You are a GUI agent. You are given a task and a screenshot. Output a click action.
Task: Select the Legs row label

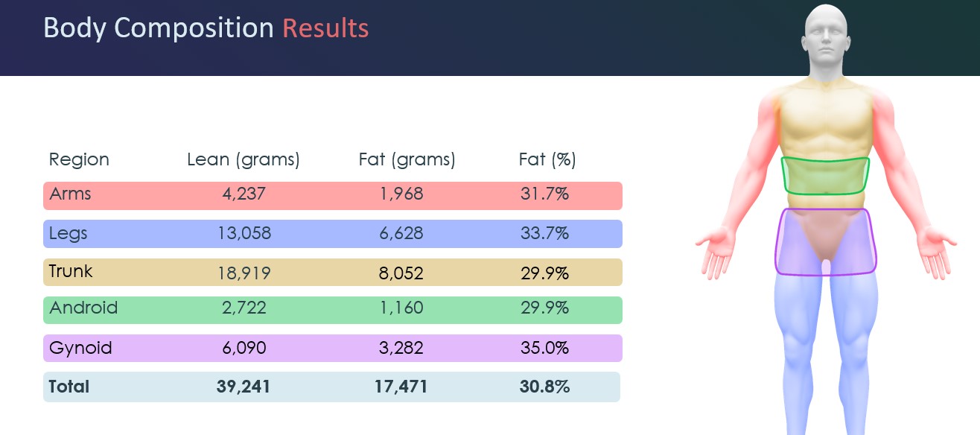[69, 233]
